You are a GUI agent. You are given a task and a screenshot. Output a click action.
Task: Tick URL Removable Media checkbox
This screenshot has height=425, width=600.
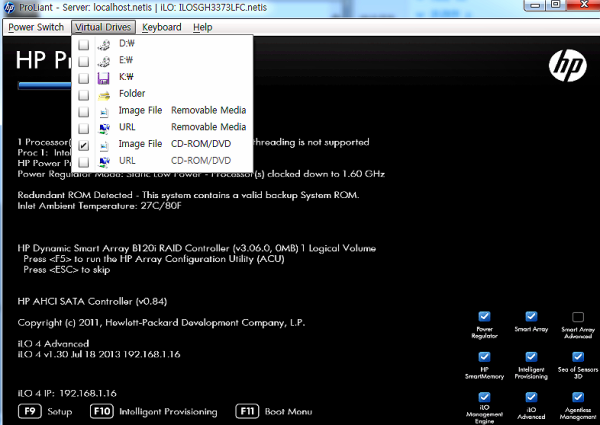coord(83,128)
